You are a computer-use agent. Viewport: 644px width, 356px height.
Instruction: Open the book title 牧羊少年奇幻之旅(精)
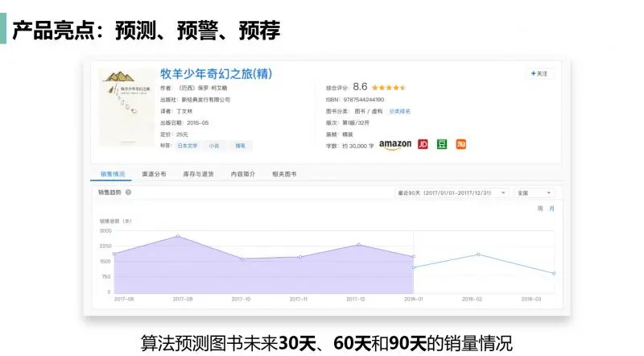point(216,73)
